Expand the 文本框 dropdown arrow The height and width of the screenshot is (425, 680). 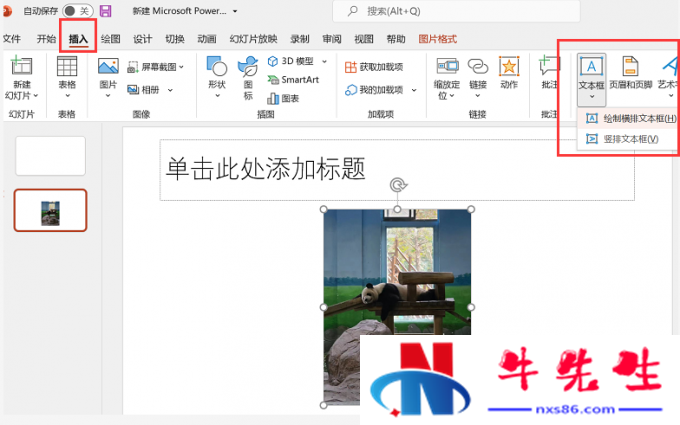coord(592,96)
